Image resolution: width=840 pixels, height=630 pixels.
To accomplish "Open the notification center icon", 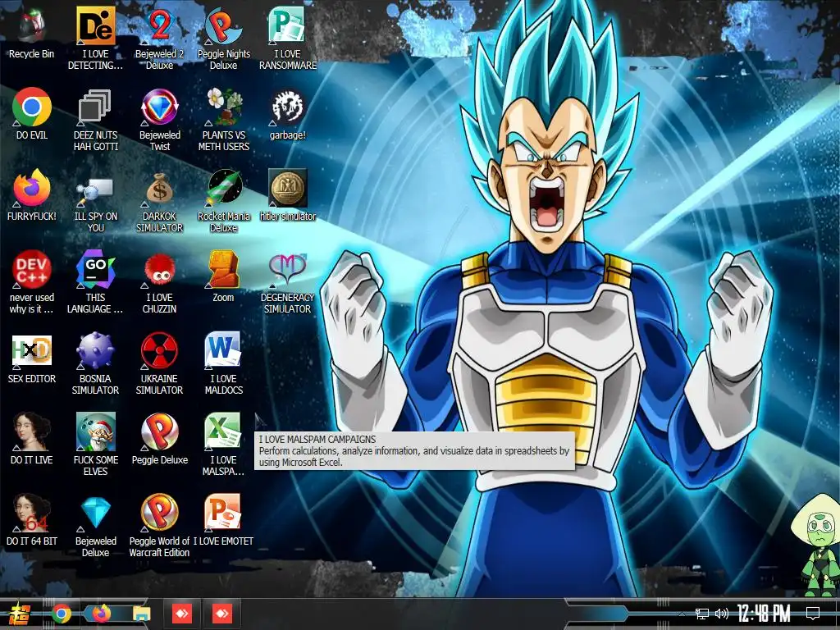I will 813,614.
